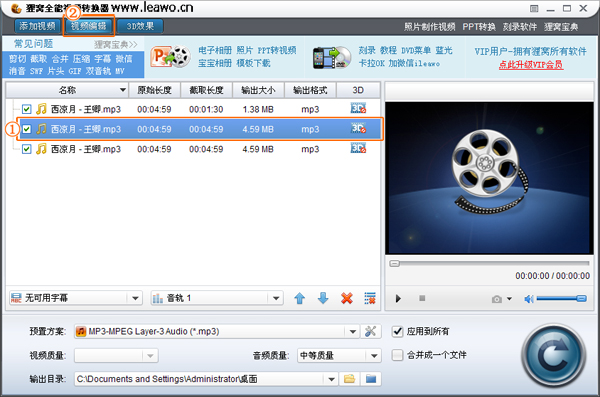Toggle 应用到所有 checkbox
The image size is (600, 397).
point(398,331)
